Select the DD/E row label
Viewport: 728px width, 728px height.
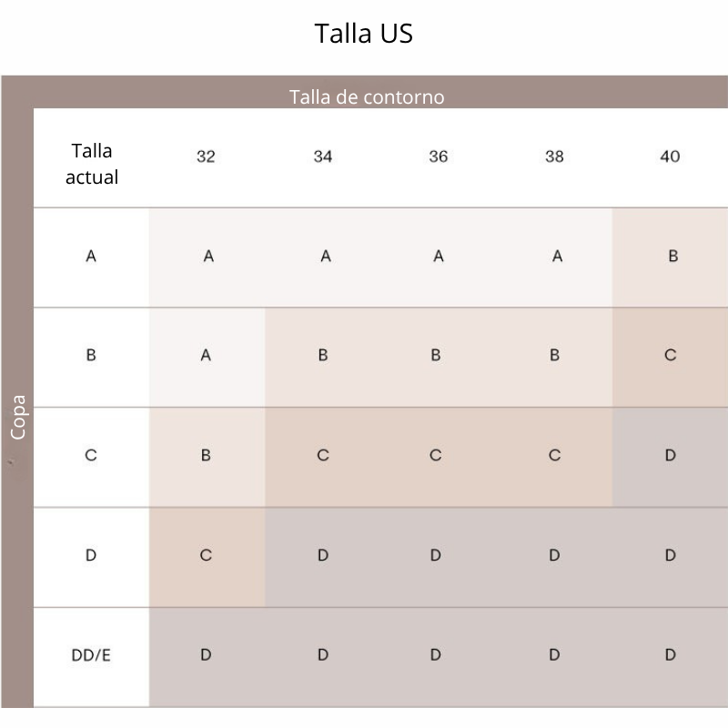91,655
